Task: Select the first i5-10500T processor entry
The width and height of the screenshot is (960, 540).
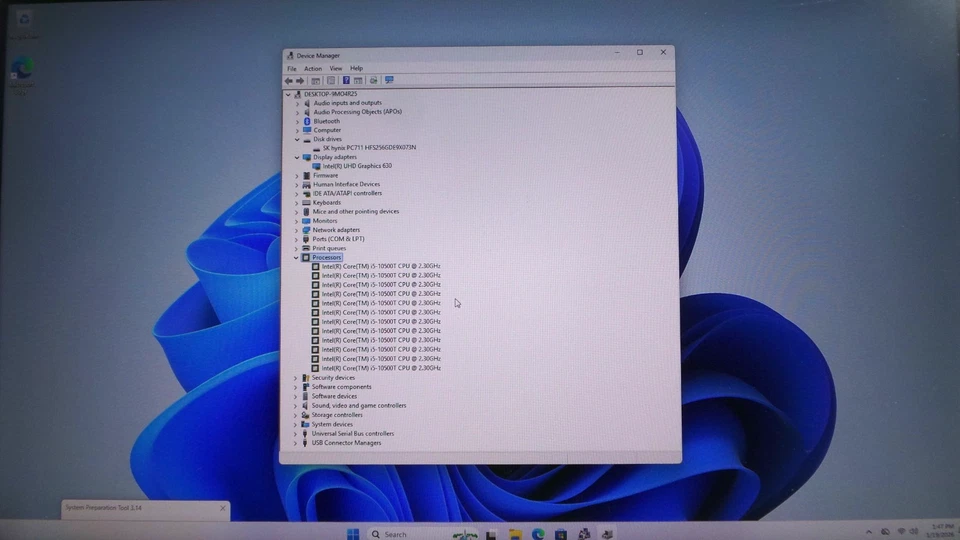Action: point(381,266)
